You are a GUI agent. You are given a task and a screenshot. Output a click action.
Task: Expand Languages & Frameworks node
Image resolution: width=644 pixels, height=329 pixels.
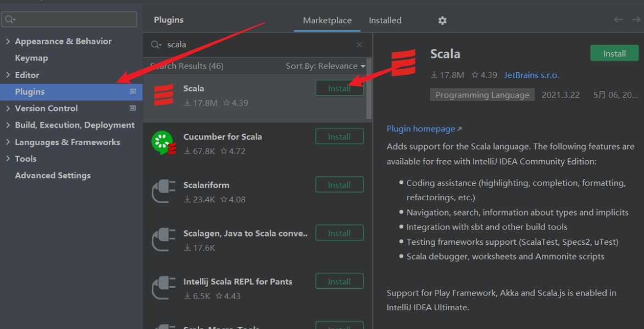coord(8,142)
